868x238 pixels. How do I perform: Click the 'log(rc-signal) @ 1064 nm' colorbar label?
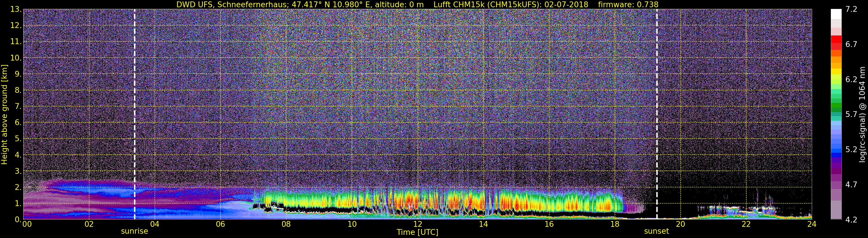pos(862,114)
